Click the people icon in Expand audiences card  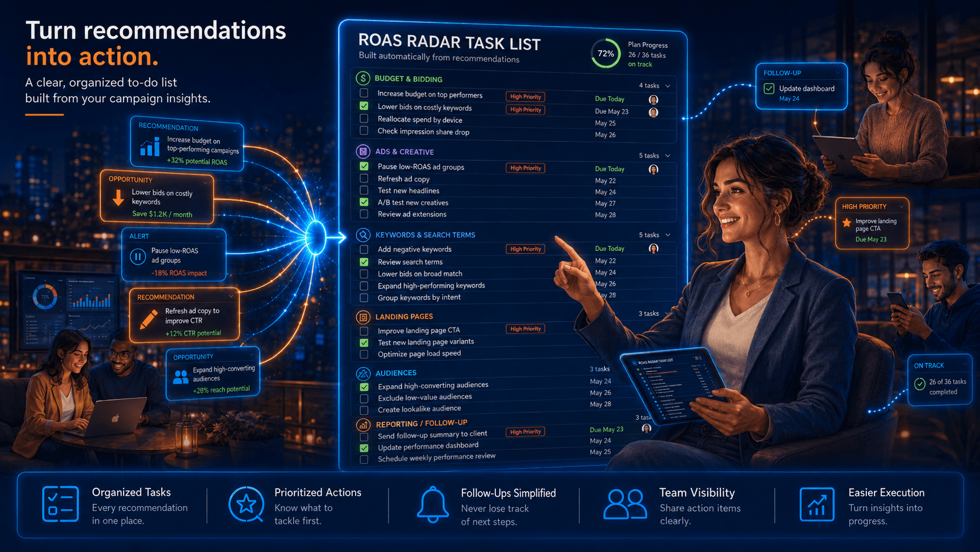[x=181, y=377]
